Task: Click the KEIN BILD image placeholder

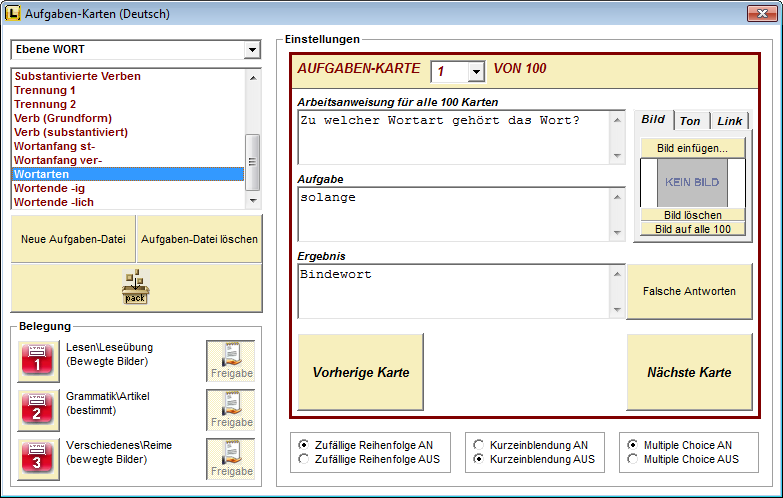Action: point(692,183)
